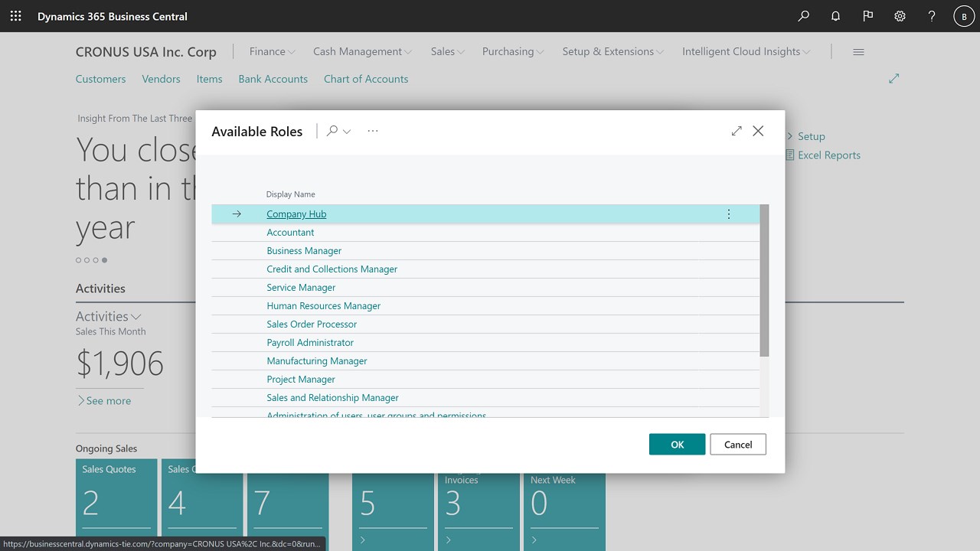Select the Service Manager role
980x551 pixels.
point(301,288)
